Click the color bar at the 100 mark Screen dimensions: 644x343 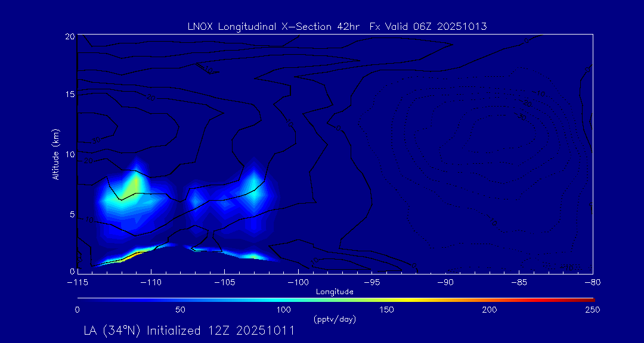point(284,298)
